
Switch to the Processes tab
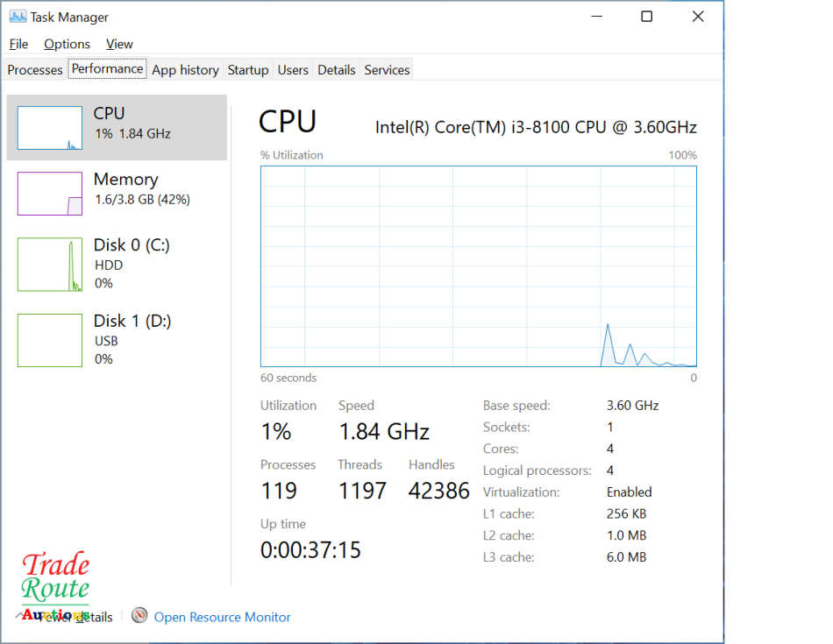[34, 69]
